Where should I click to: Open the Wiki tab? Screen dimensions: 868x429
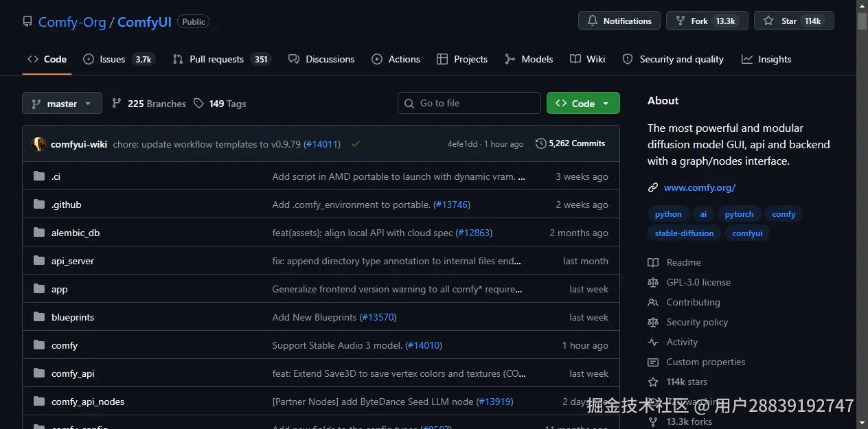point(588,59)
